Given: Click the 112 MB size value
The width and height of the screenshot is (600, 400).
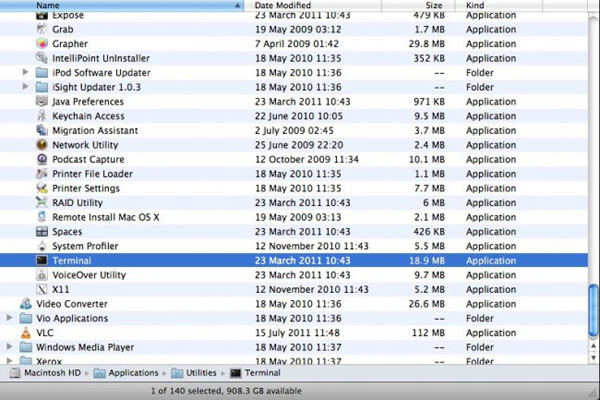Looking at the screenshot, I should [x=428, y=333].
